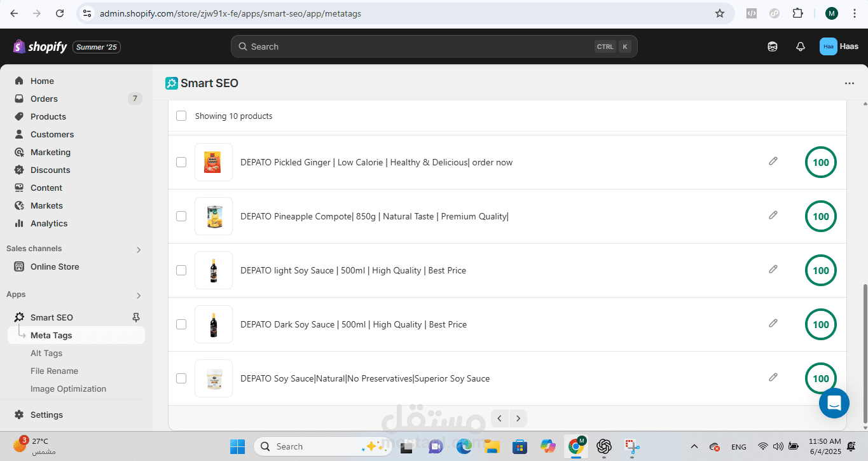Open Chrome profile M avatar

pyautogui.click(x=831, y=13)
